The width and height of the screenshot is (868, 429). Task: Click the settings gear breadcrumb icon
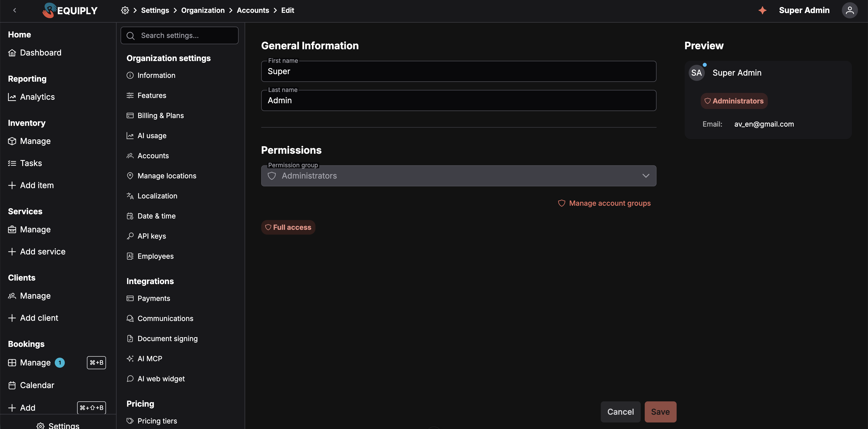(x=125, y=11)
